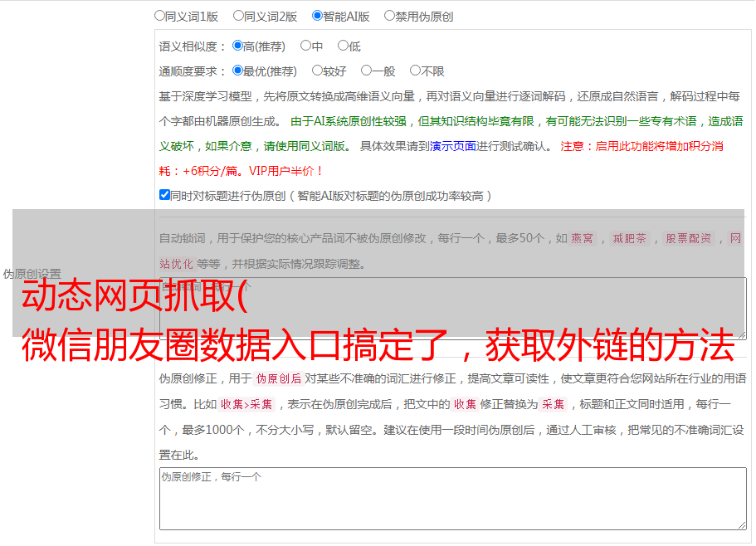Set 语义相似度 to 中
The image size is (756, 546).
tap(305, 46)
